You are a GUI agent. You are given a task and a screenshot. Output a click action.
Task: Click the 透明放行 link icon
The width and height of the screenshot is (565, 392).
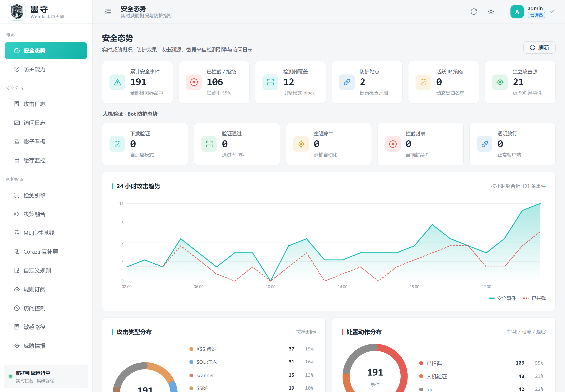pyautogui.click(x=485, y=144)
